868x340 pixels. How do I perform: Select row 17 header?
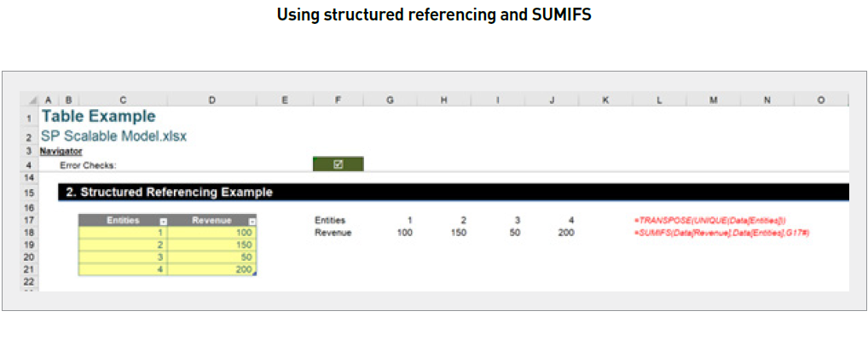(x=29, y=221)
